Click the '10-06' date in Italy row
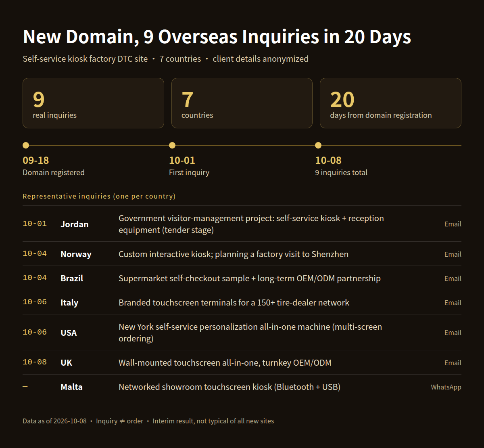Screen dimensions: 484x448 (35, 302)
